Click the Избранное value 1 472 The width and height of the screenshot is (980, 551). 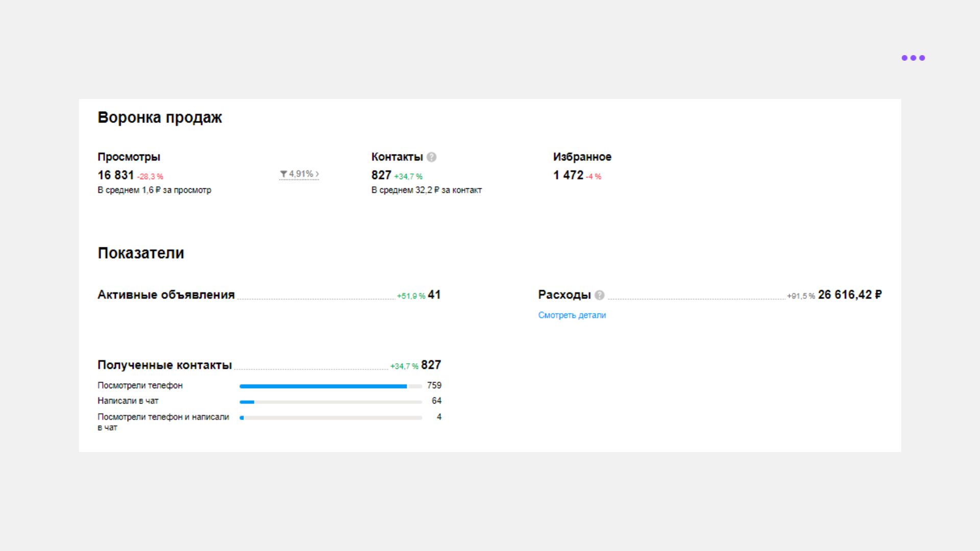pyautogui.click(x=568, y=176)
